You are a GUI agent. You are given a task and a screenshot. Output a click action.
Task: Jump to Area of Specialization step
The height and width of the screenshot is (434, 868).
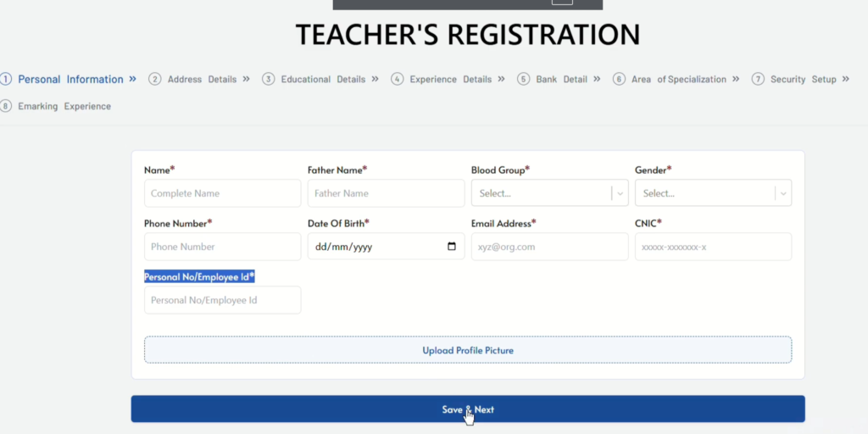click(677, 80)
